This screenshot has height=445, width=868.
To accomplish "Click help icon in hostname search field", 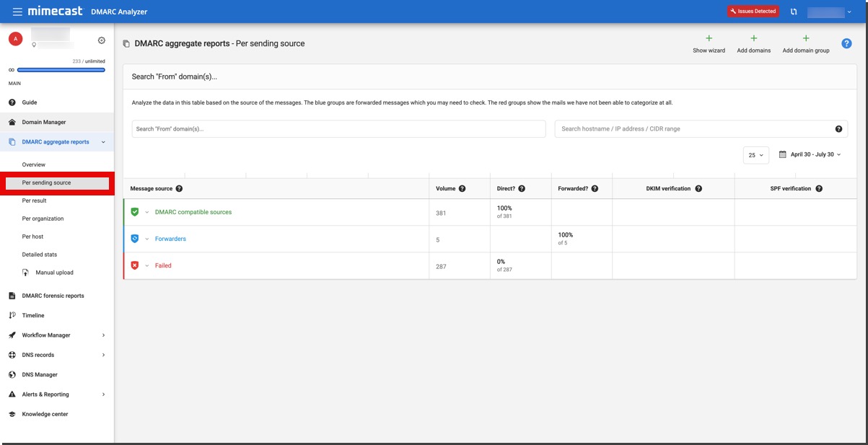I will pos(838,129).
